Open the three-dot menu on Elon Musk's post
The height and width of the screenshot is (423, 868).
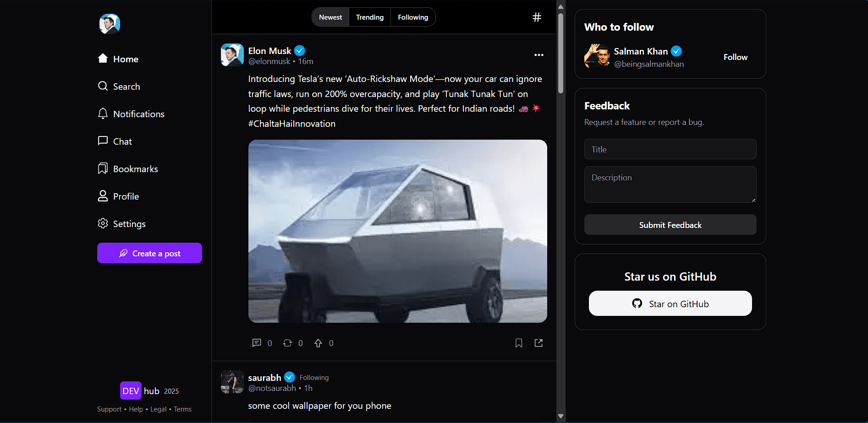pos(538,55)
